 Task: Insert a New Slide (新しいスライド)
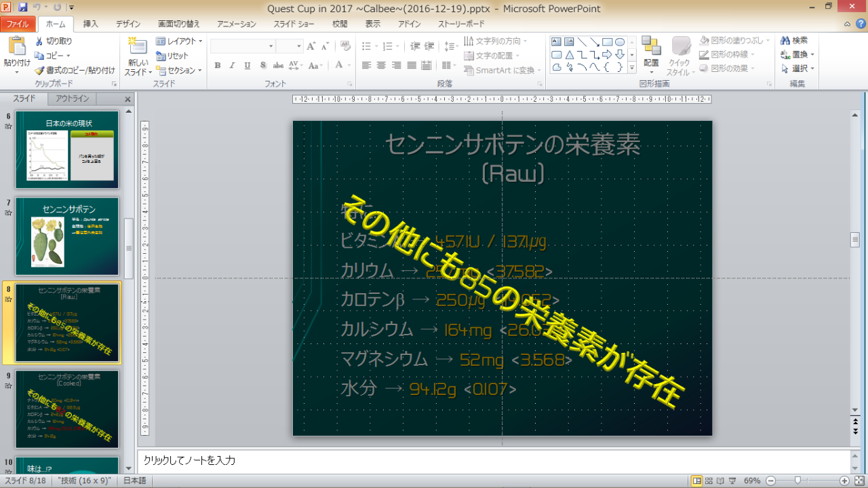click(138, 58)
